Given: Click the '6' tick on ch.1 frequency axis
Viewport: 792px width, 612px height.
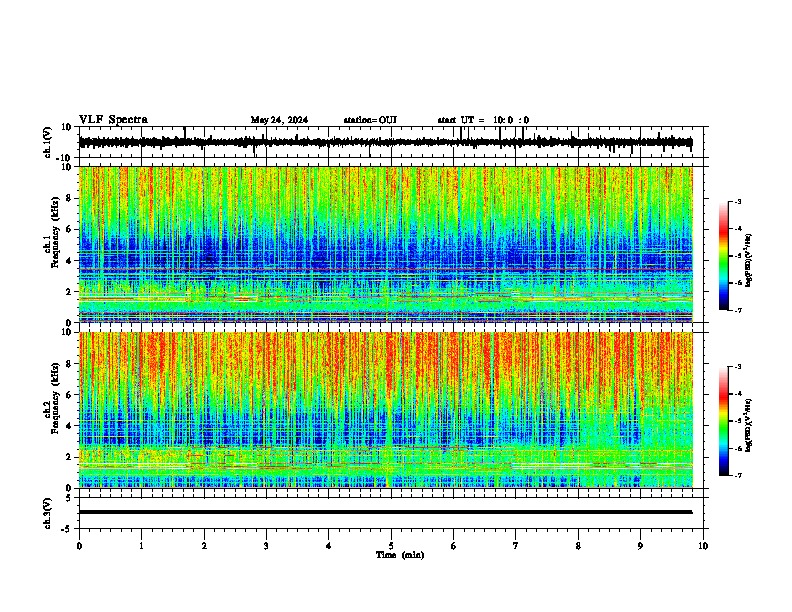Looking at the screenshot, I should pyautogui.click(x=69, y=229).
